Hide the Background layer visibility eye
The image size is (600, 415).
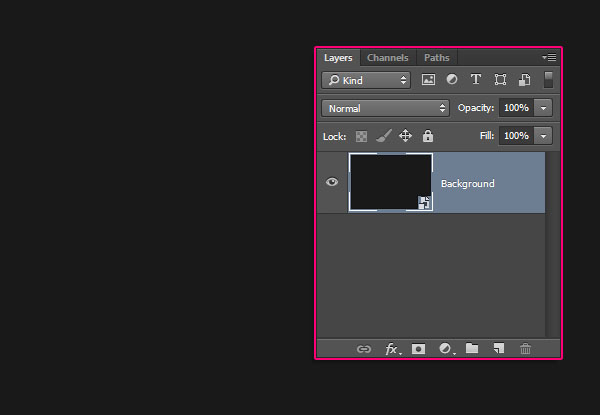(332, 182)
